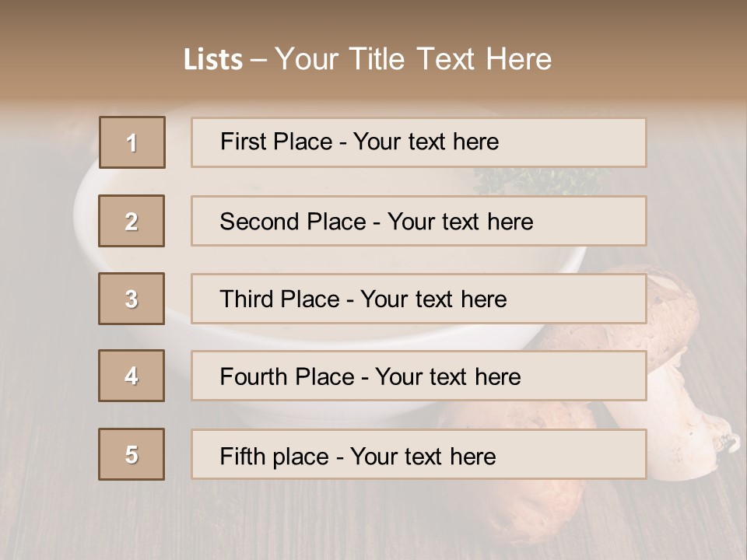
Task: Click the dash between "Lists" and "Your" in the title
Action: coord(258,59)
